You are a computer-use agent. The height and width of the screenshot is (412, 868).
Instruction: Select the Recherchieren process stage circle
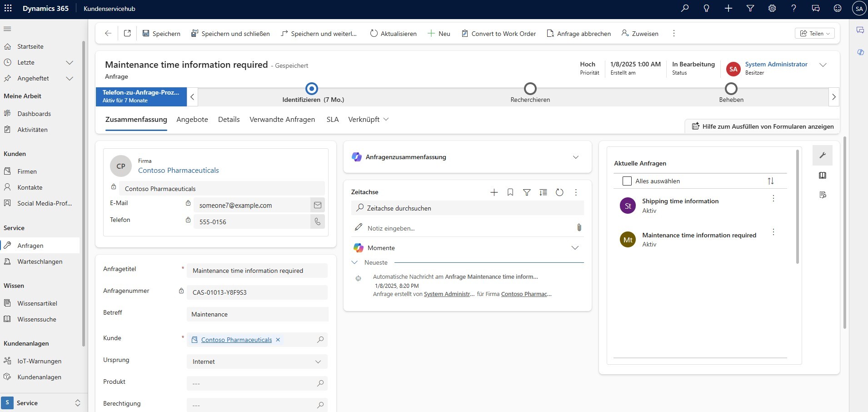point(530,89)
